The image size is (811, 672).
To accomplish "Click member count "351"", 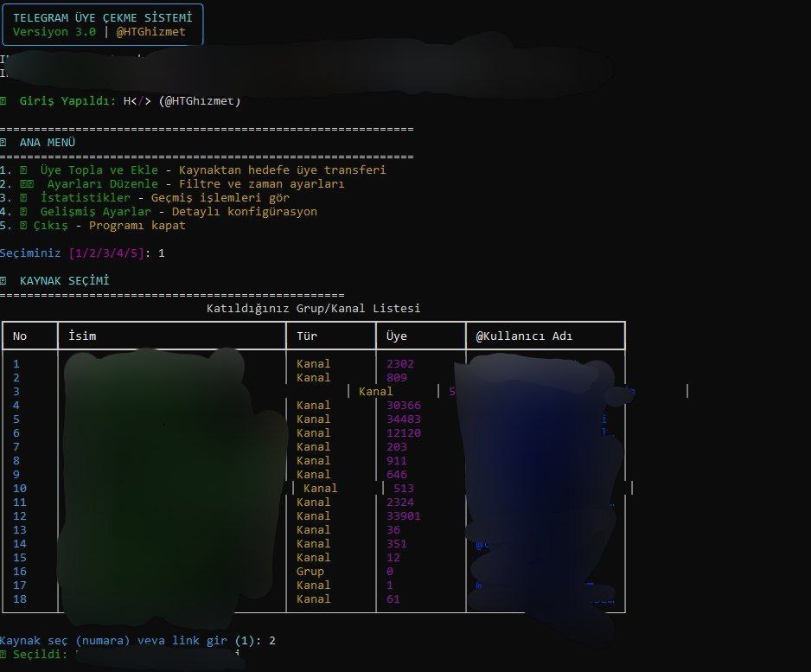I will tap(397, 544).
